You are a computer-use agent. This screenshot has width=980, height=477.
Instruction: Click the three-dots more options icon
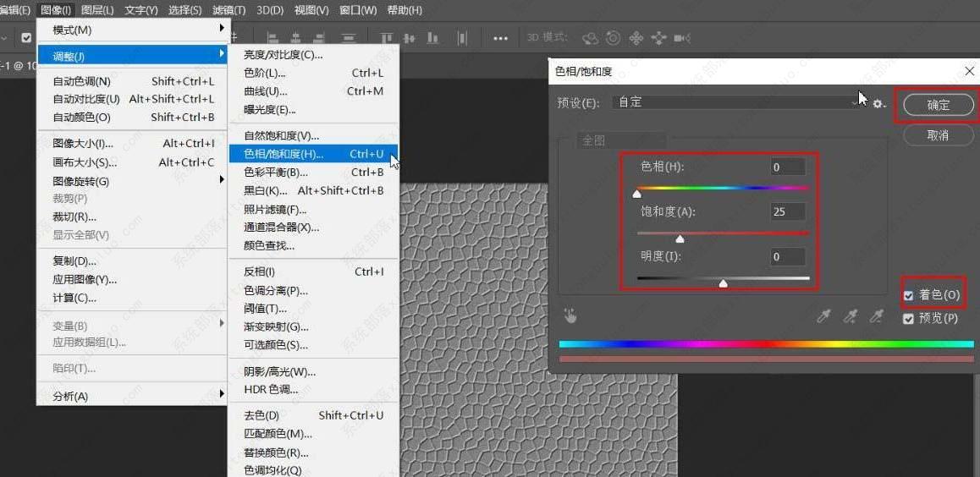coord(501,38)
